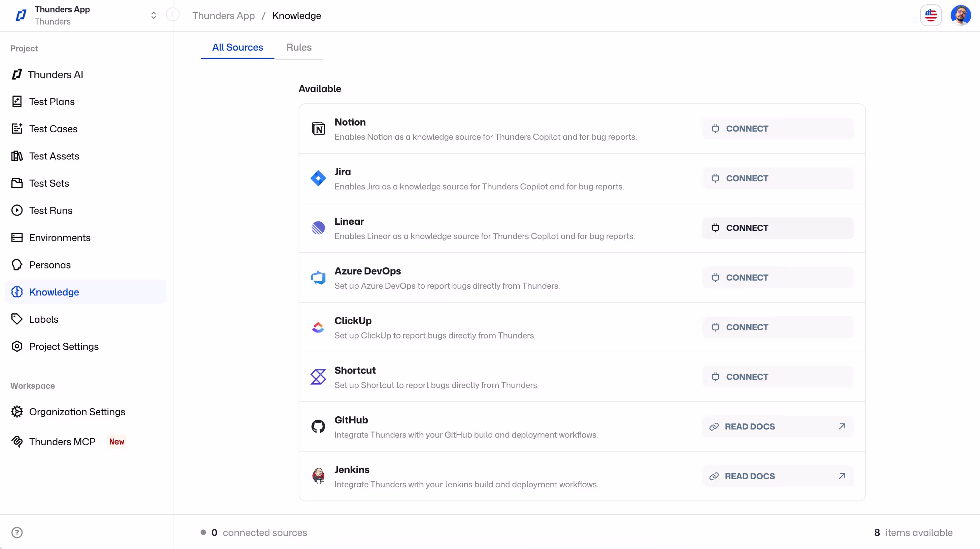This screenshot has height=549, width=980.
Task: Connect the Notion knowledge source
Action: click(778, 129)
